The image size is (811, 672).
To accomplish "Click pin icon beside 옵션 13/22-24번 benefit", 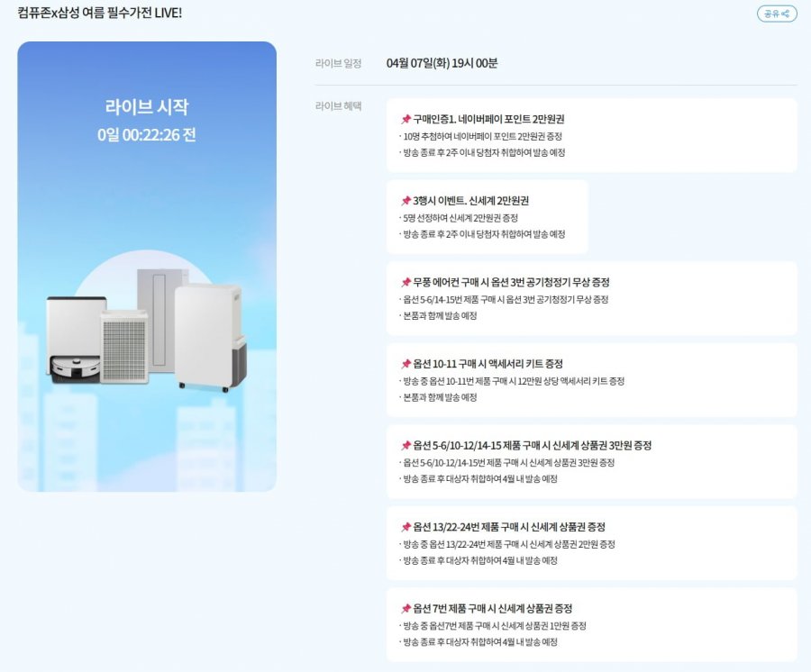I will click(405, 527).
